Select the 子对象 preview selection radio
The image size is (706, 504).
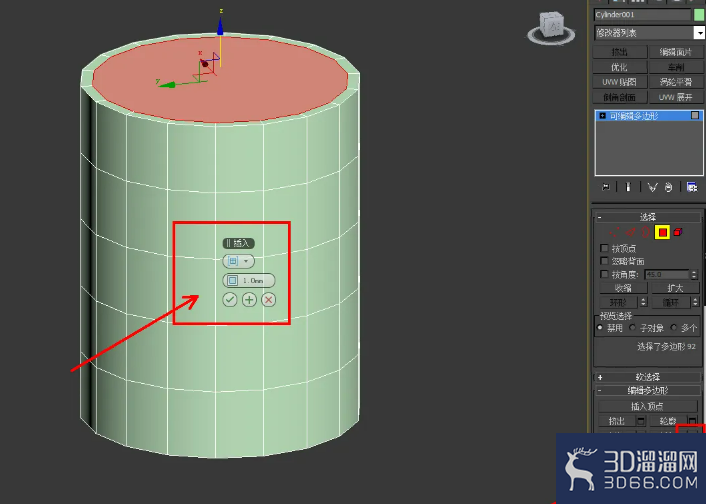click(x=633, y=328)
